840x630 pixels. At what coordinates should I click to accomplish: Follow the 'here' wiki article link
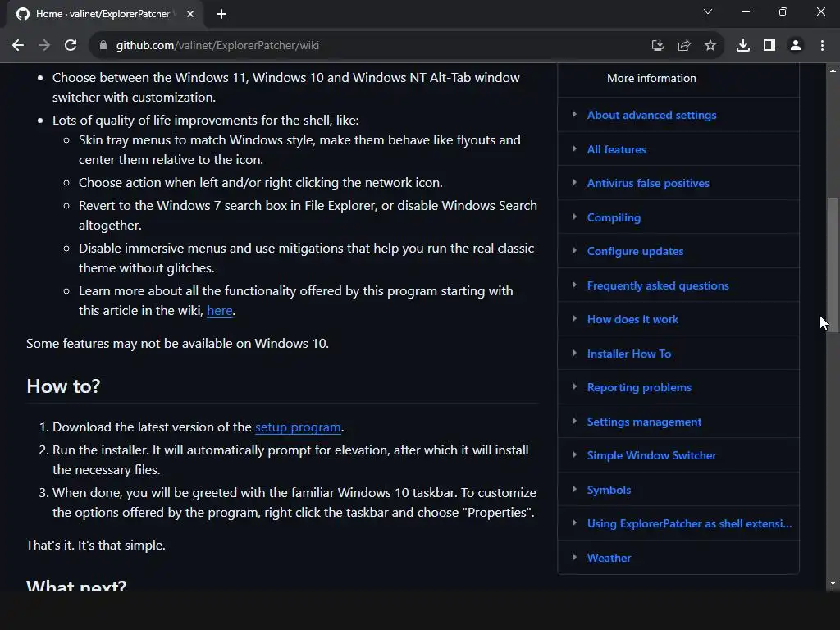coord(220,311)
